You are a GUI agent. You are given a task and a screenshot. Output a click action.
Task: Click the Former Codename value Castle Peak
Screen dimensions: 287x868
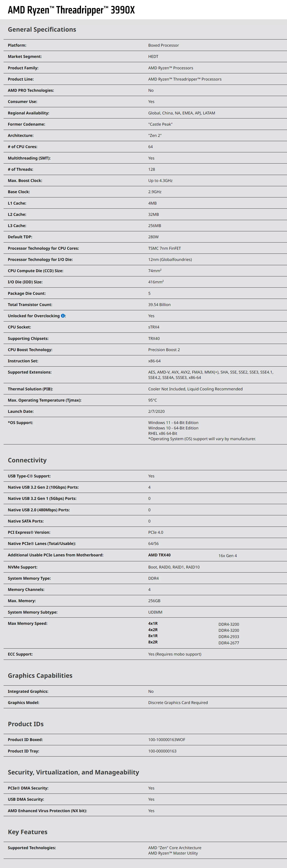click(160, 124)
